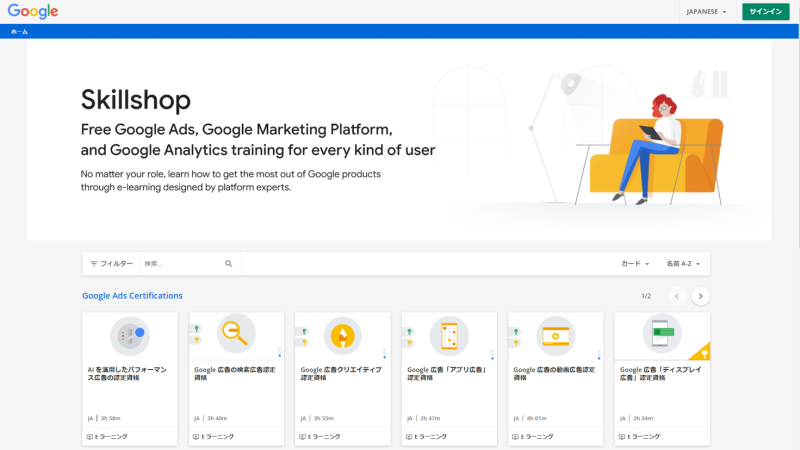Click green badge on 動画広告 card
The image size is (800, 450).
click(x=516, y=332)
